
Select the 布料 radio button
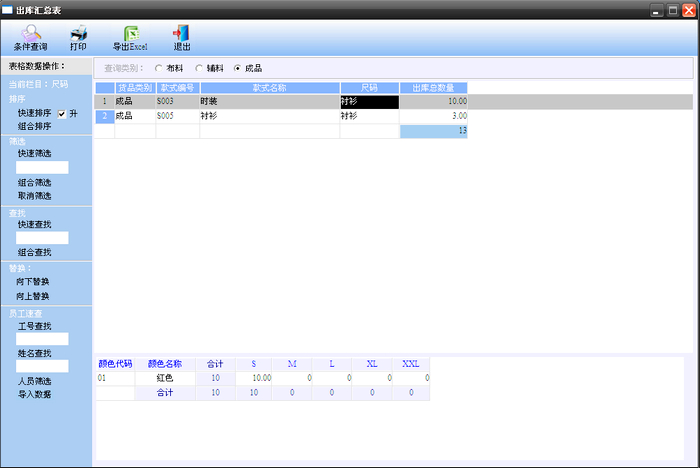coord(158,68)
